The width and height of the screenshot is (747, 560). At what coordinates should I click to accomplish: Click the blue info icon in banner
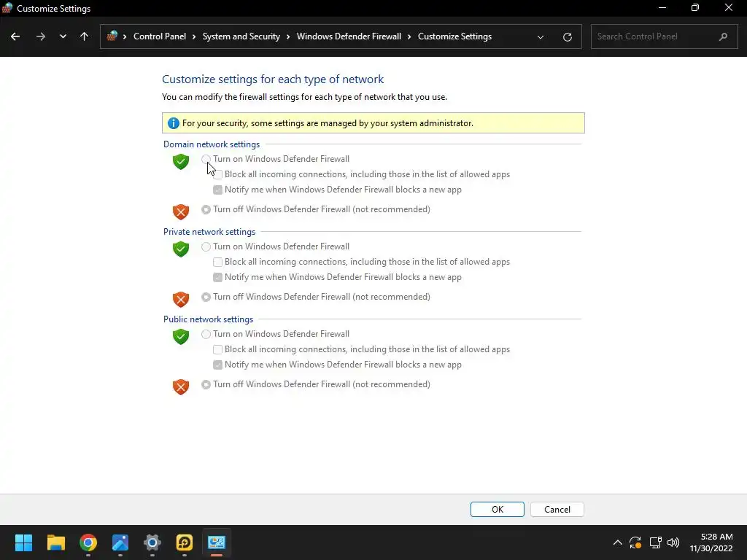[x=174, y=123]
